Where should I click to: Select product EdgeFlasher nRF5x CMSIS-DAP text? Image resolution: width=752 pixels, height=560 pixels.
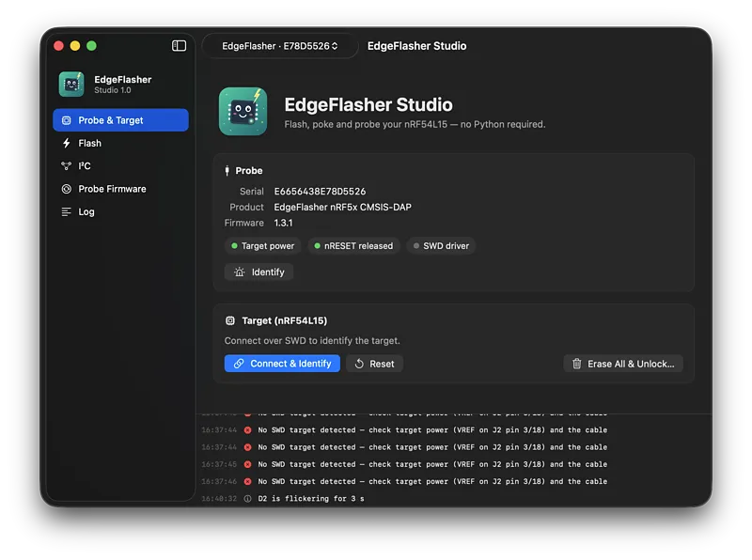342,207
